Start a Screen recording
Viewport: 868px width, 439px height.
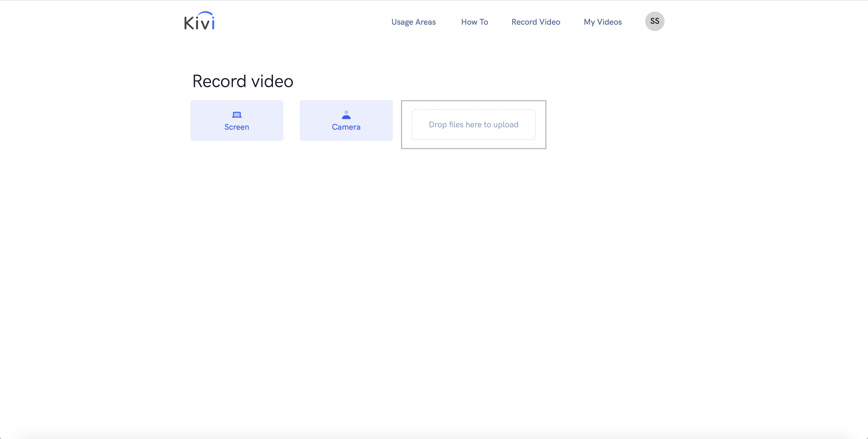(237, 120)
